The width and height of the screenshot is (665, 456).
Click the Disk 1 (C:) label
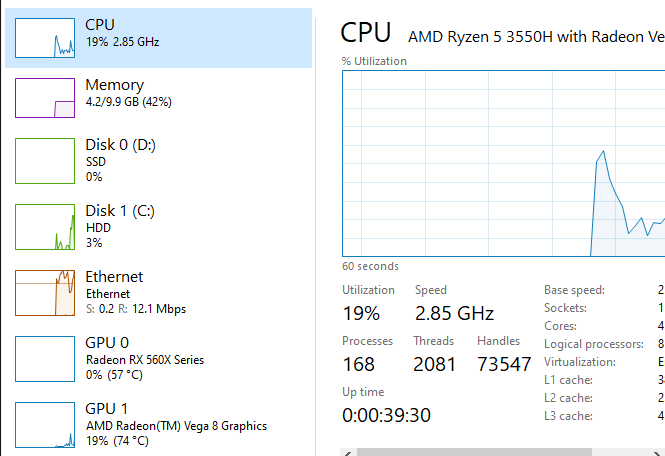click(120, 211)
